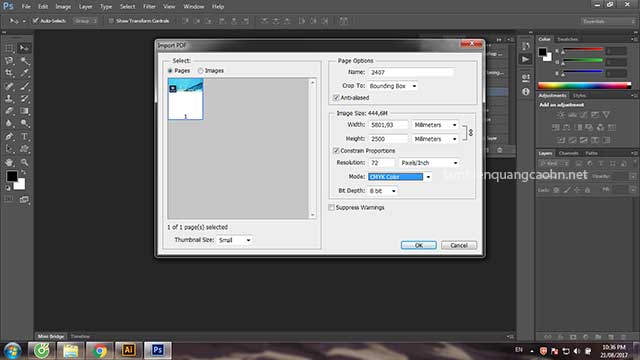Toggle the Anti-aliased checkbox

pos(336,98)
